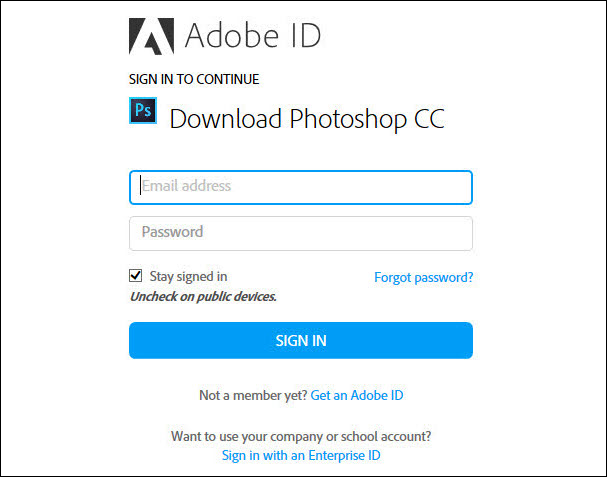This screenshot has height=477, width=607.
Task: Focus the Email address input field
Action: 301,187
